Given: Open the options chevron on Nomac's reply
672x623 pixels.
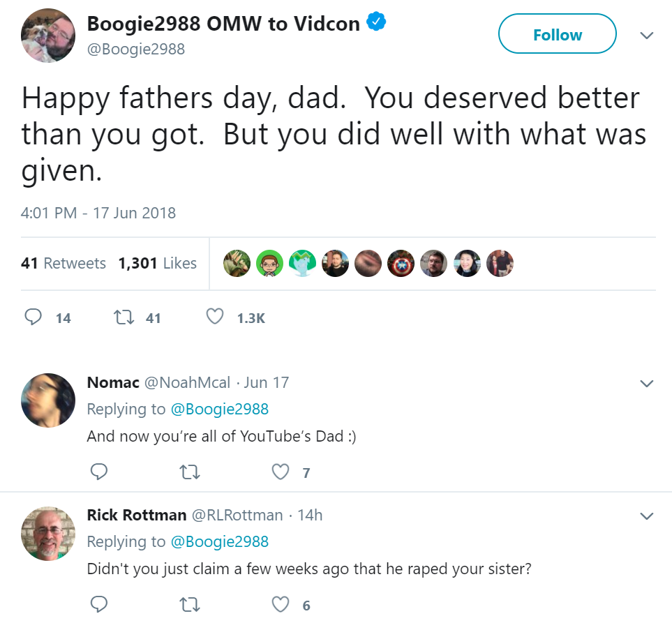Looking at the screenshot, I should 647,383.
